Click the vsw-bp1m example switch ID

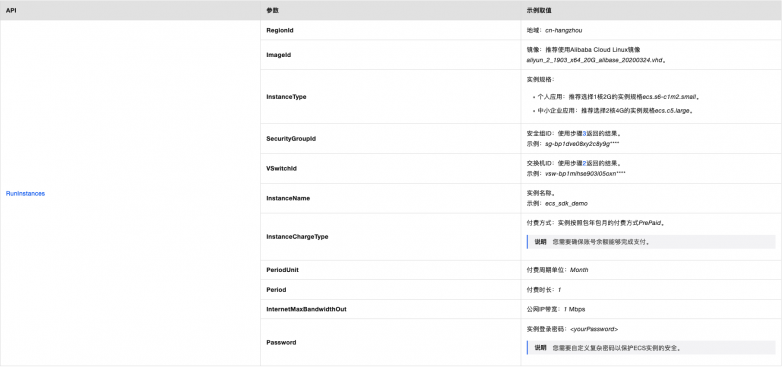click(x=585, y=174)
